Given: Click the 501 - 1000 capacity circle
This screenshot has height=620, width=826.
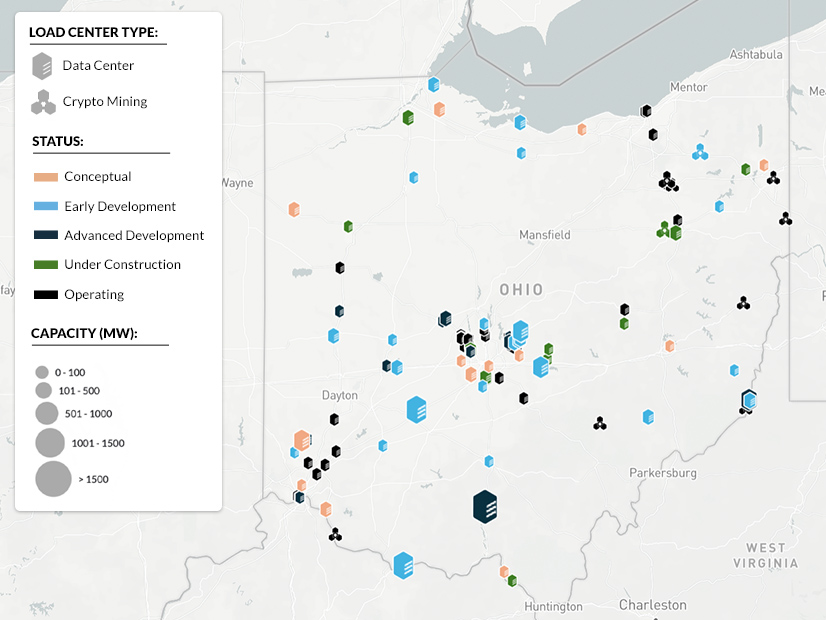Looking at the screenshot, I should tap(47, 414).
